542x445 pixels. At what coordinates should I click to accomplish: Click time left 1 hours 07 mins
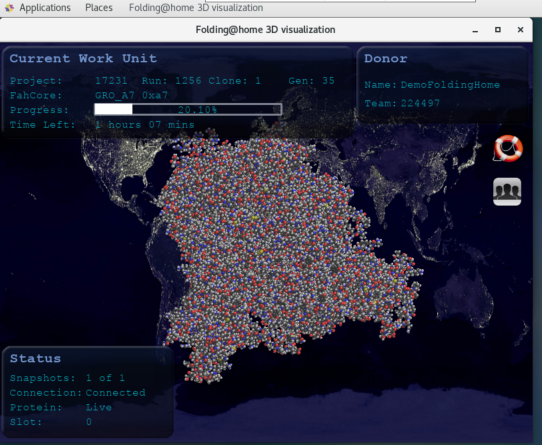[x=144, y=125]
